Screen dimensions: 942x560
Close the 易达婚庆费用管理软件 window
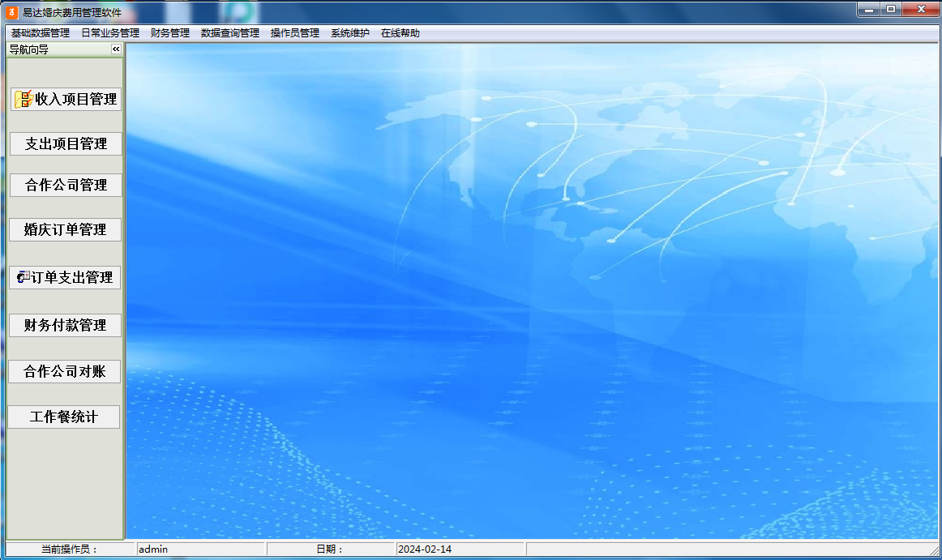coord(920,10)
